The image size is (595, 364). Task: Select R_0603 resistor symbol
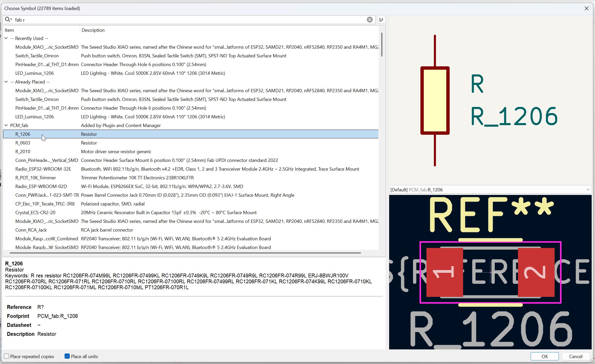tap(23, 143)
